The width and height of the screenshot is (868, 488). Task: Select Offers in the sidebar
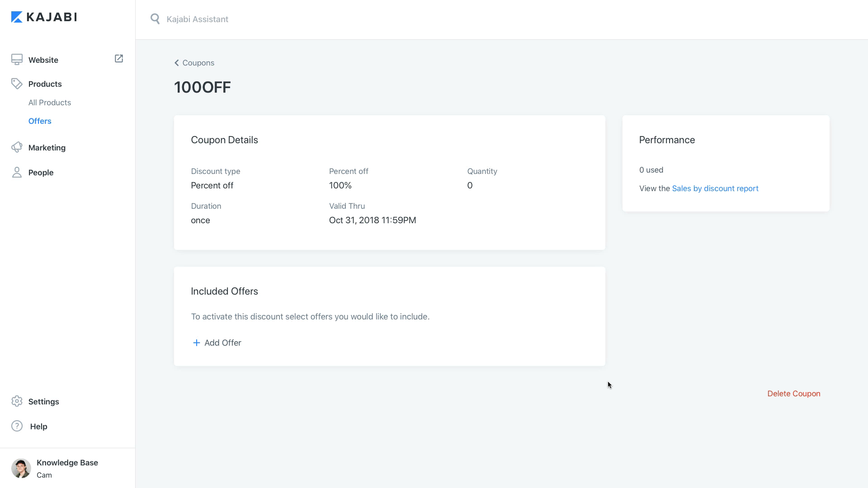pyautogui.click(x=40, y=121)
